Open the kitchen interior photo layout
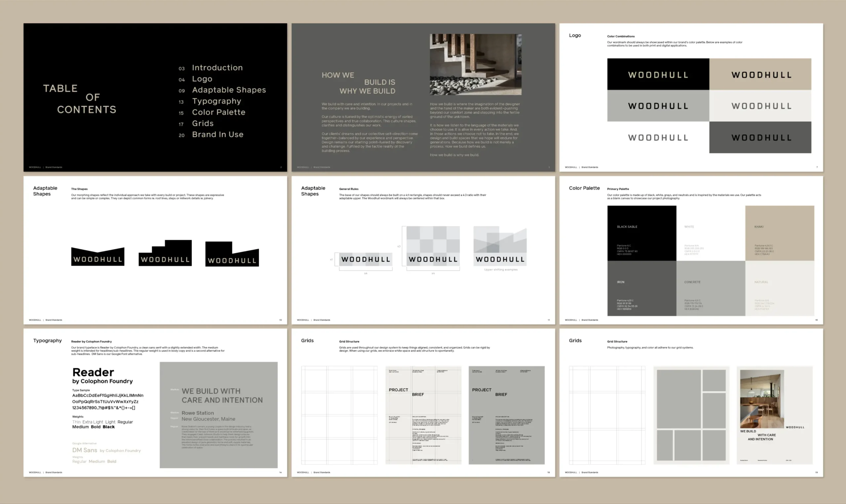The height and width of the screenshot is (504, 846). [774, 415]
